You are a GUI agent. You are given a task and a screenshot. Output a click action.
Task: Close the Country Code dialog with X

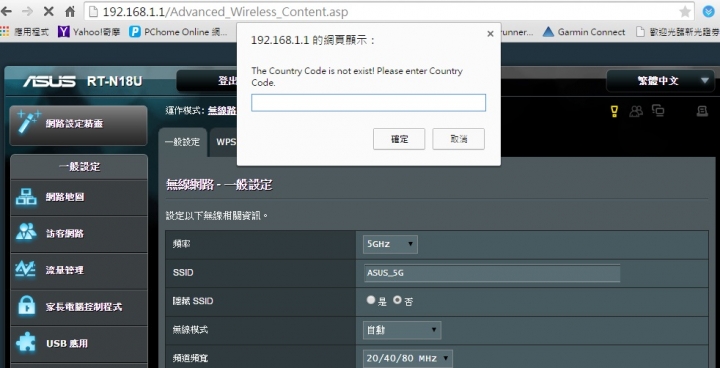(x=490, y=34)
